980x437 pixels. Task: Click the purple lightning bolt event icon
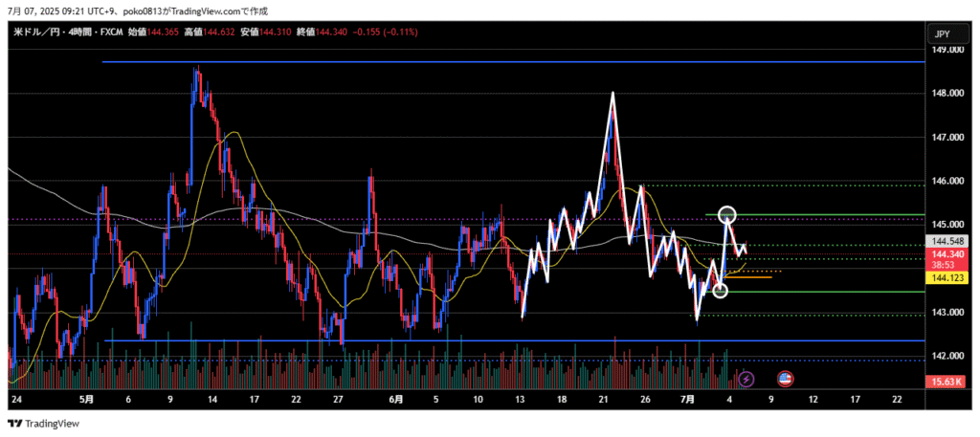[x=746, y=380]
